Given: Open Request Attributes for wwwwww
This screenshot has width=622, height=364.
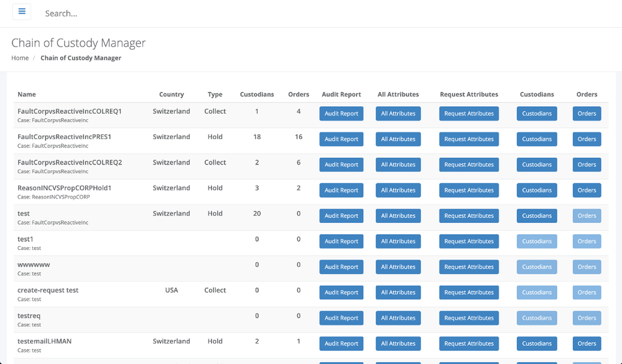Looking at the screenshot, I should (x=469, y=266).
